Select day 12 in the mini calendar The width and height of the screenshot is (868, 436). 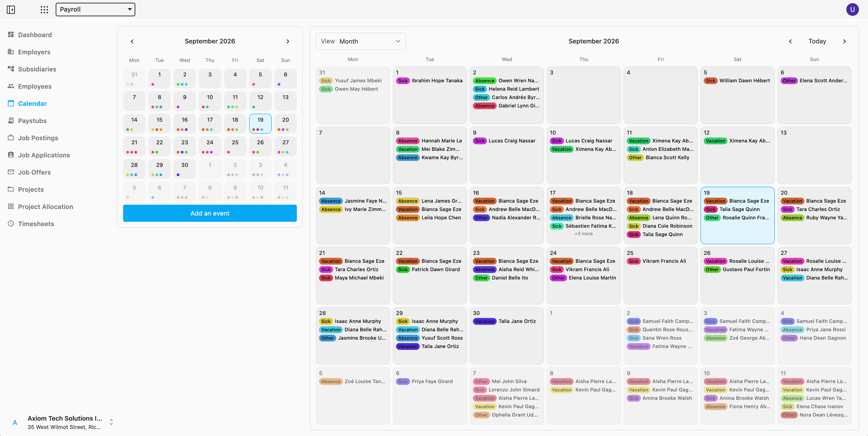(260, 101)
